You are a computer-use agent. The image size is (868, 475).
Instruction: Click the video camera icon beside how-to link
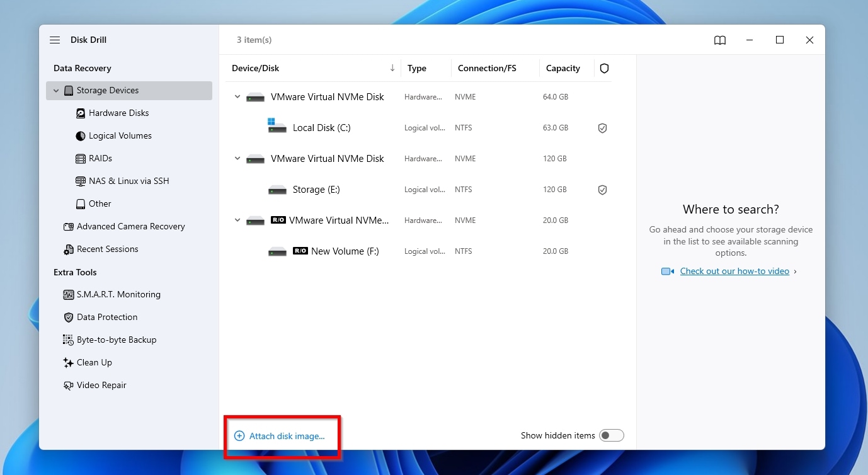click(x=668, y=272)
